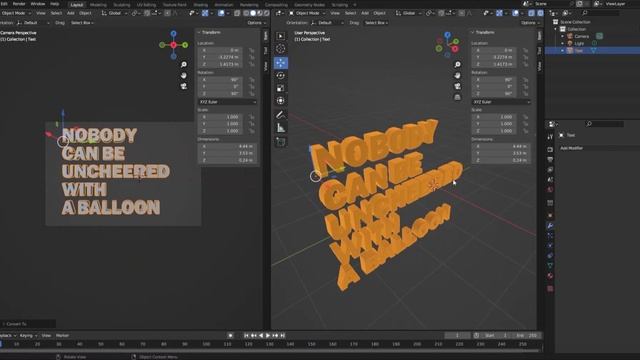Screen dimensions: 640x360
Task: Open the Keying menu in the timeline
Action: [28, 336]
